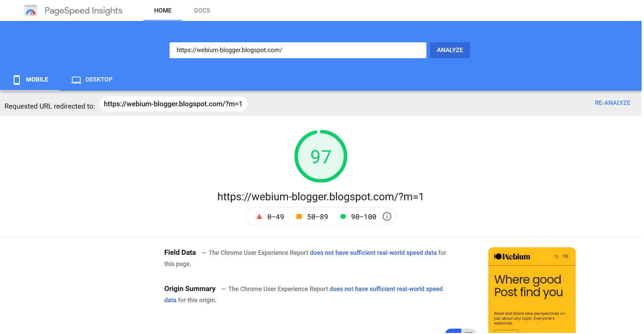
Task: Focus the URL input field
Action: click(x=298, y=50)
